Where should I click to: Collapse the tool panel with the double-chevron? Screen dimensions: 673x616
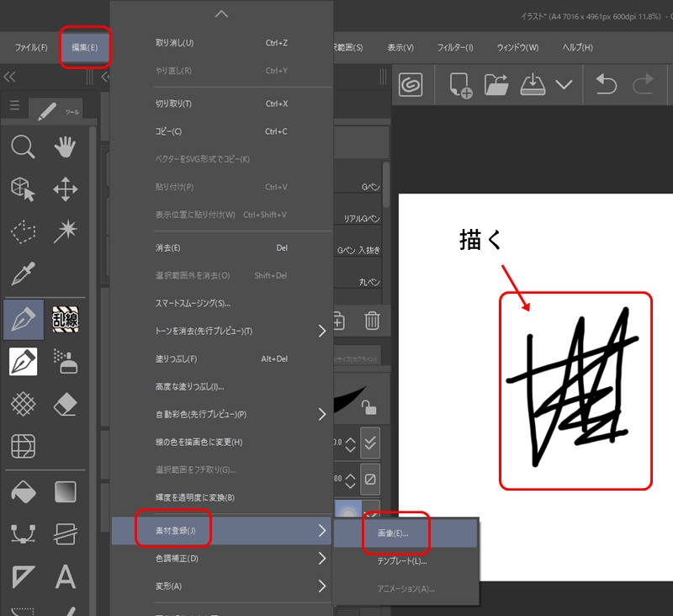10,76
